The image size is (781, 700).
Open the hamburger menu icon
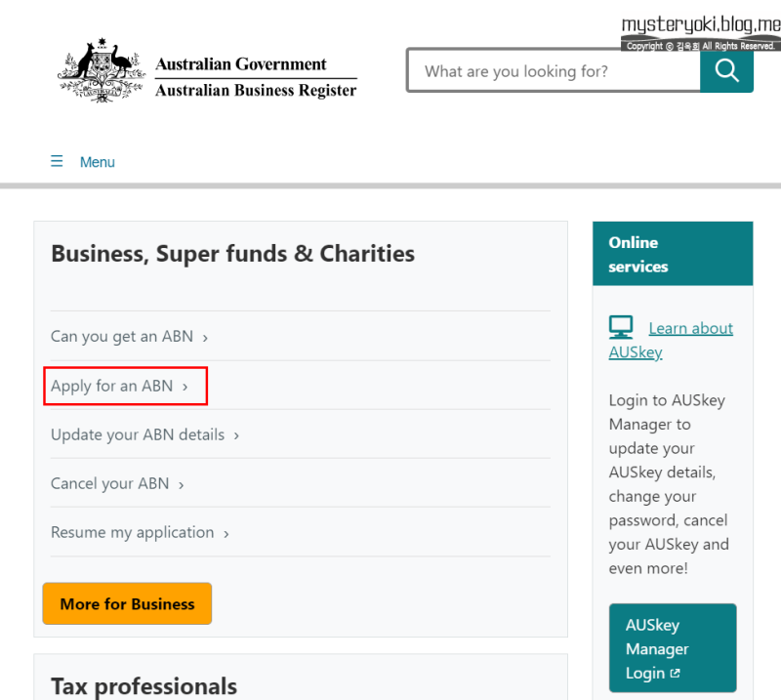click(57, 162)
